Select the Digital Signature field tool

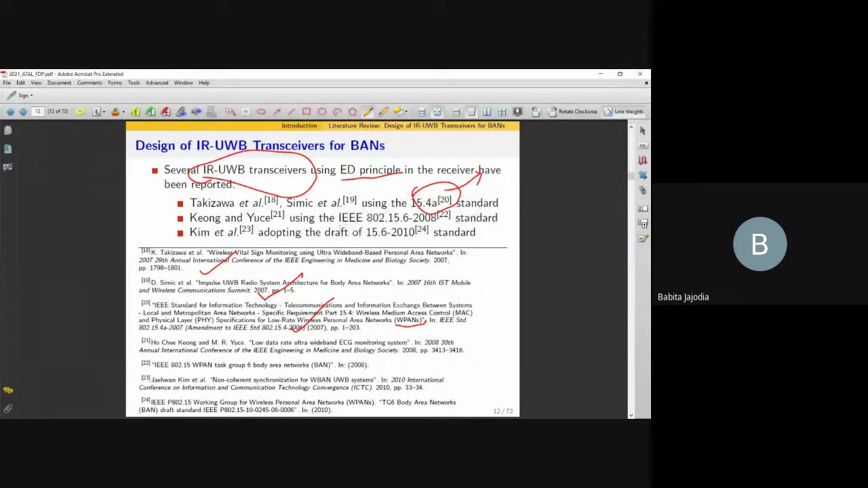(642, 239)
